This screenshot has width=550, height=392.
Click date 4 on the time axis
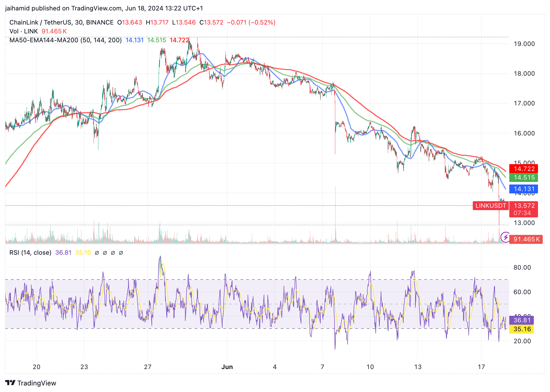pos(275,367)
